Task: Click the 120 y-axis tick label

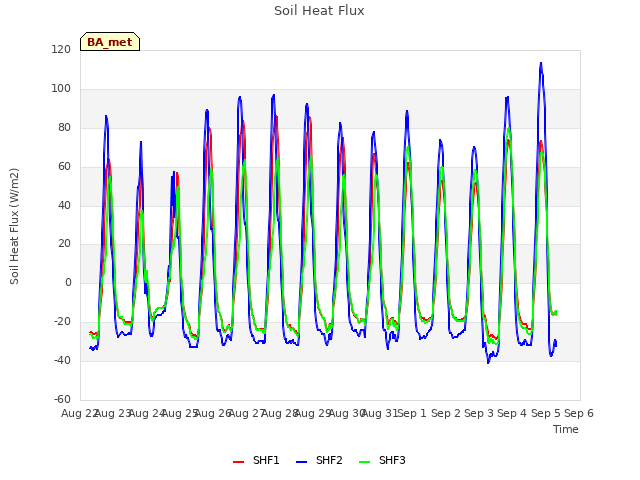Action: [61, 49]
